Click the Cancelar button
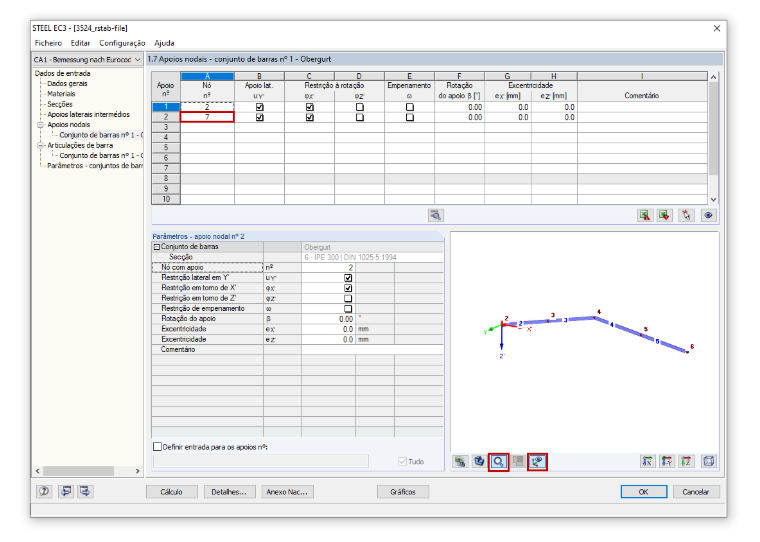Image resolution: width=760 pixels, height=542 pixels. click(696, 492)
